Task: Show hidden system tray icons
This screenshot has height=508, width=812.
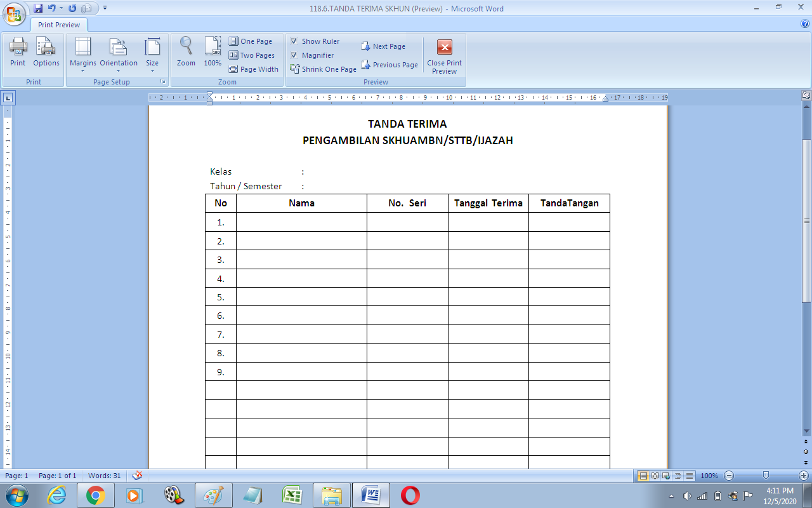Action: pyautogui.click(x=672, y=496)
